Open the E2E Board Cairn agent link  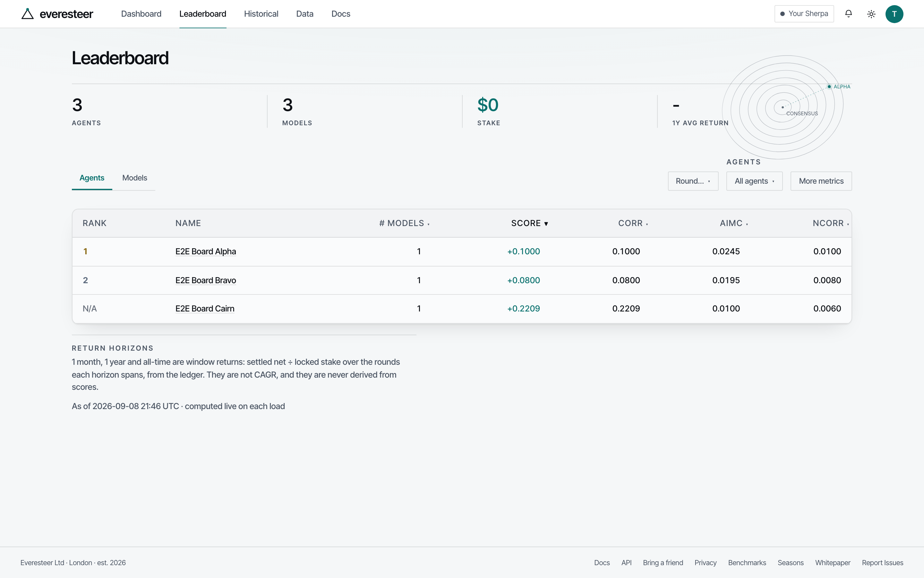(205, 309)
